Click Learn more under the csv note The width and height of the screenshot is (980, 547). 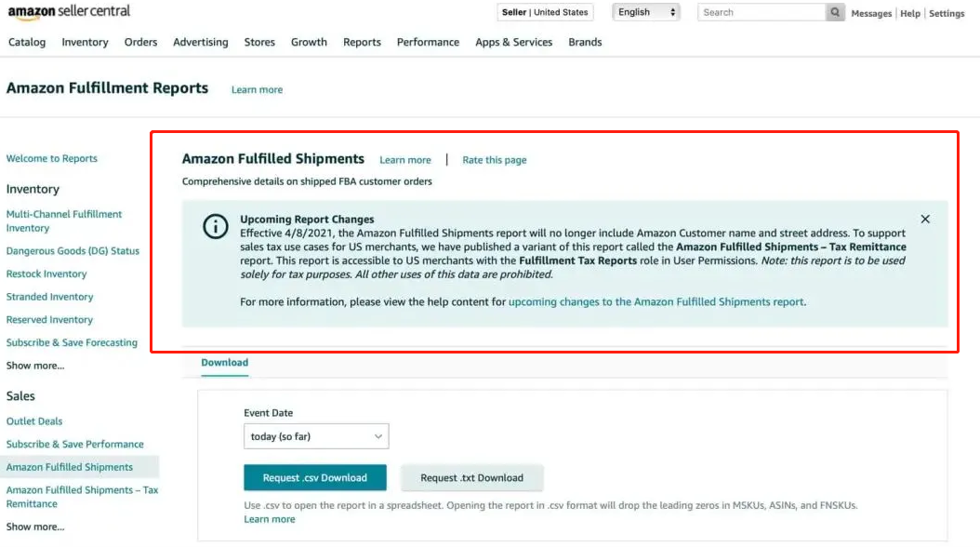(x=270, y=519)
